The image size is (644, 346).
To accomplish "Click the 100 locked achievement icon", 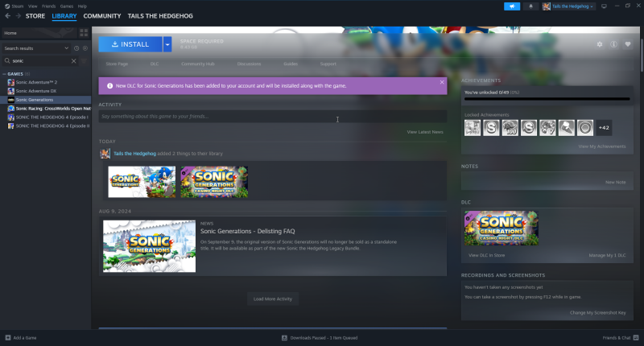I will click(x=510, y=128).
